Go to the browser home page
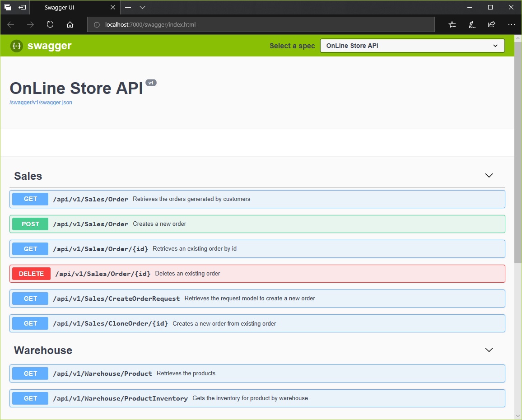 (x=70, y=25)
